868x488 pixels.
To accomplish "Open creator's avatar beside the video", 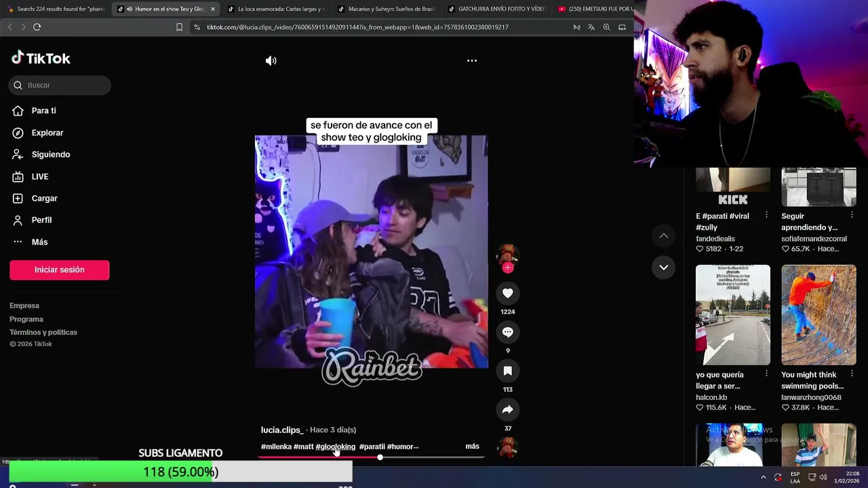I will (508, 254).
